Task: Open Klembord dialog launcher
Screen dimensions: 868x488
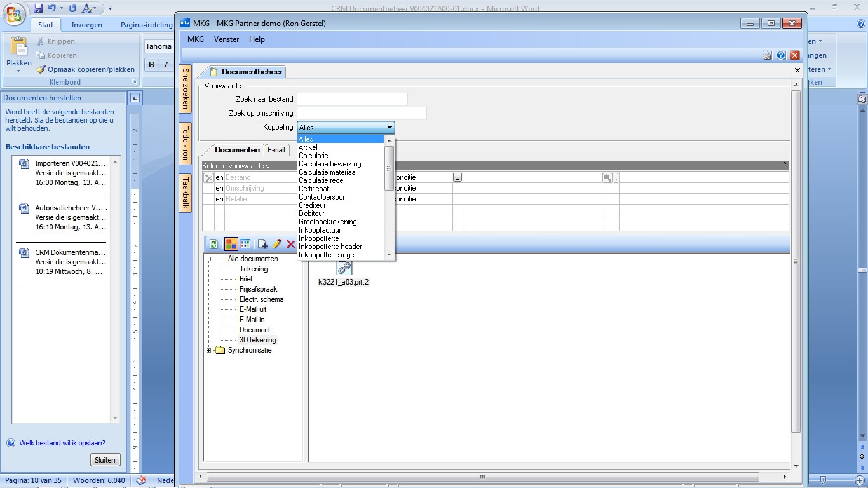Action: [134, 82]
